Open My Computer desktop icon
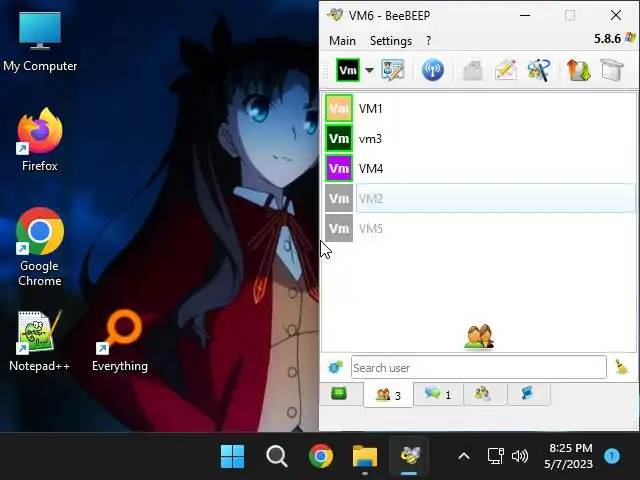The width and height of the screenshot is (640, 480). [40, 42]
